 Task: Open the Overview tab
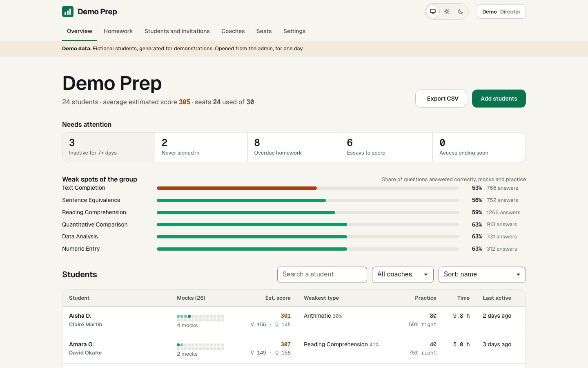(x=80, y=31)
